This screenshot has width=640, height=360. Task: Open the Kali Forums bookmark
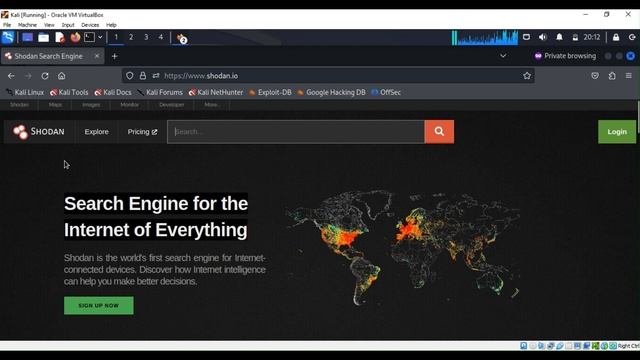160,93
